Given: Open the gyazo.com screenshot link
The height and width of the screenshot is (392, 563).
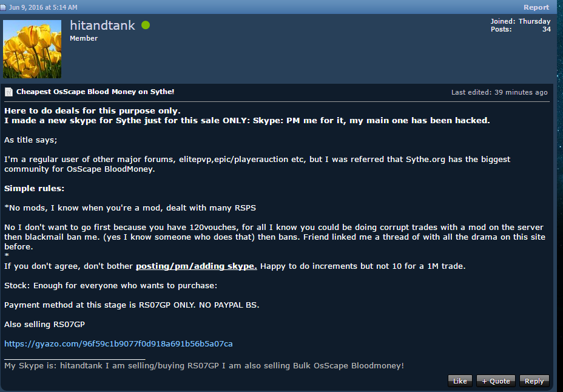Looking at the screenshot, I should [x=118, y=343].
